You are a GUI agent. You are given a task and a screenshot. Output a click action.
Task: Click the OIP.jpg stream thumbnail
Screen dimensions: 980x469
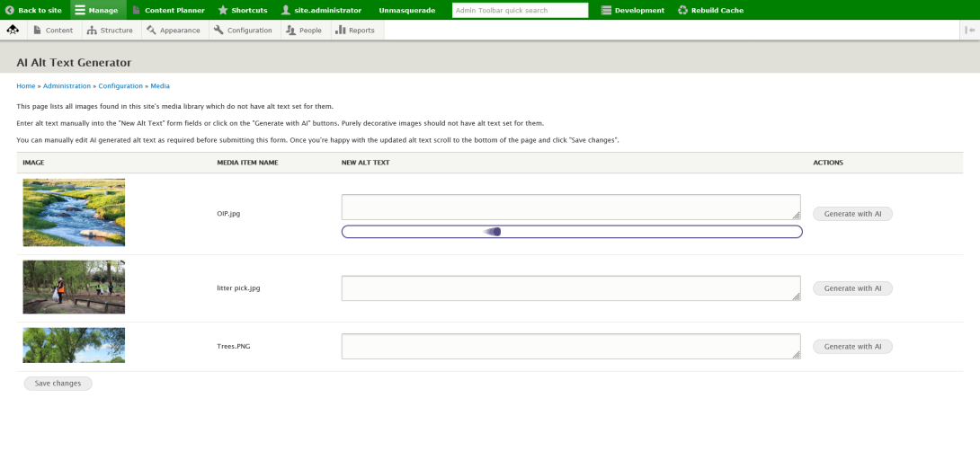click(x=74, y=213)
